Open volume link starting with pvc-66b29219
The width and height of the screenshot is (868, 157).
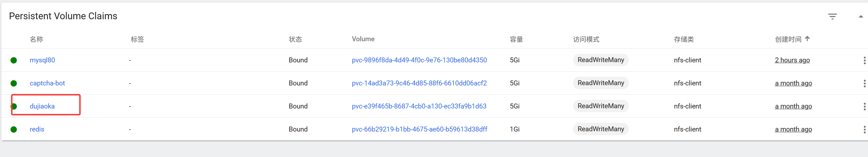click(419, 129)
